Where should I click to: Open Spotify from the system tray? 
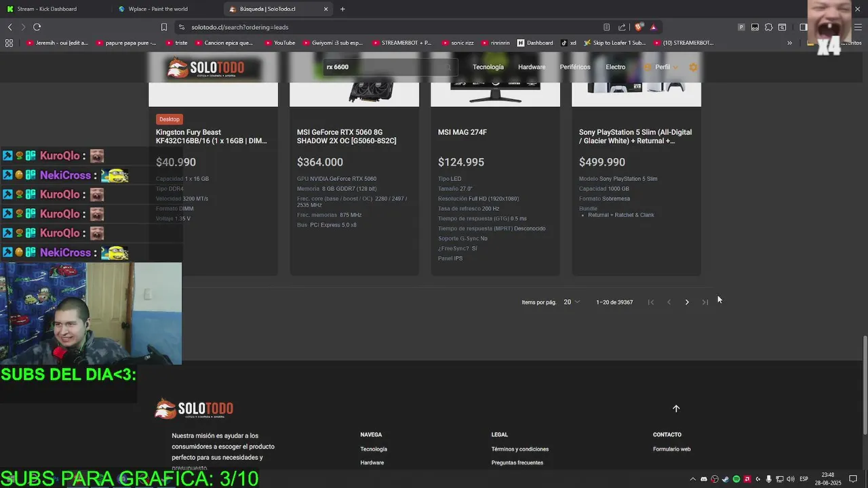click(x=736, y=479)
